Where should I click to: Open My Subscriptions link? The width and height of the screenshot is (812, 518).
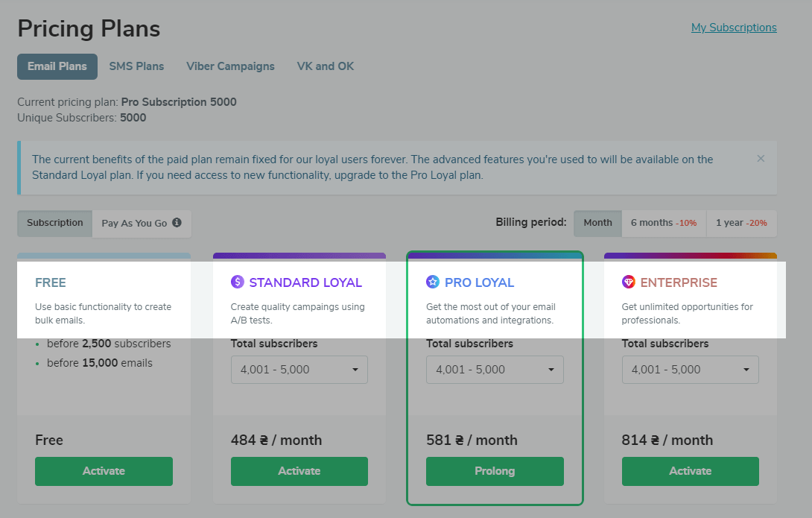point(734,28)
